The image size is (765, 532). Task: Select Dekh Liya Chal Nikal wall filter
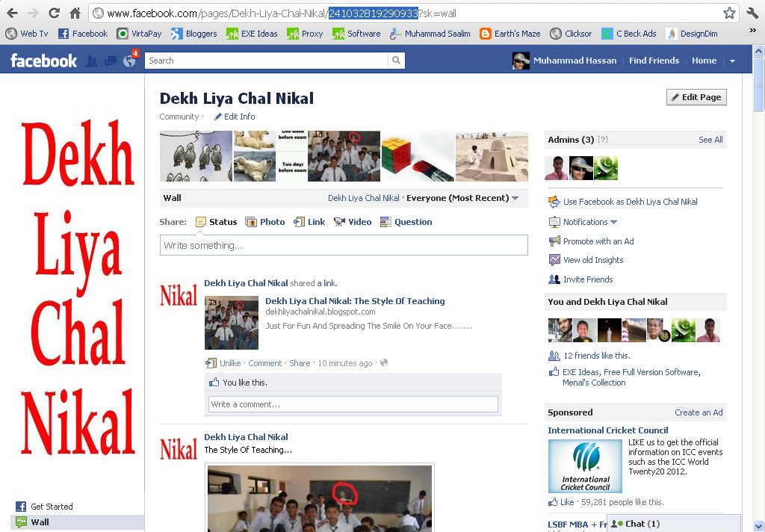(364, 198)
